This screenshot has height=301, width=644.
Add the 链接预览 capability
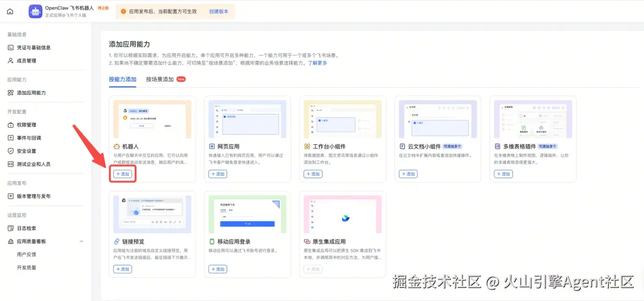coord(122,269)
